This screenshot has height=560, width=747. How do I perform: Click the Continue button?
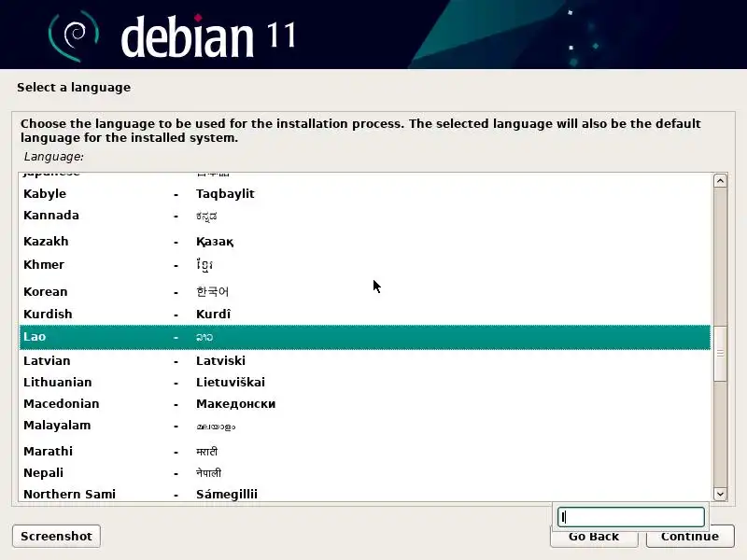point(690,539)
